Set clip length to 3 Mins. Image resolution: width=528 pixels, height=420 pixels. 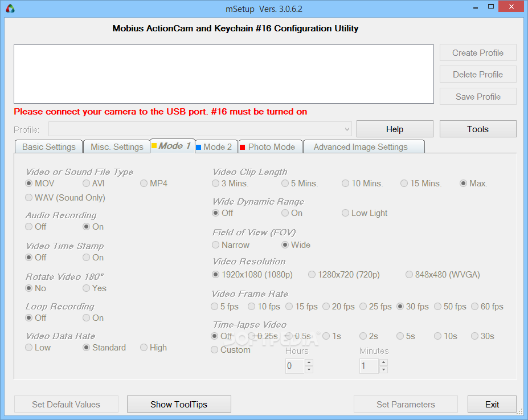[x=230, y=184]
